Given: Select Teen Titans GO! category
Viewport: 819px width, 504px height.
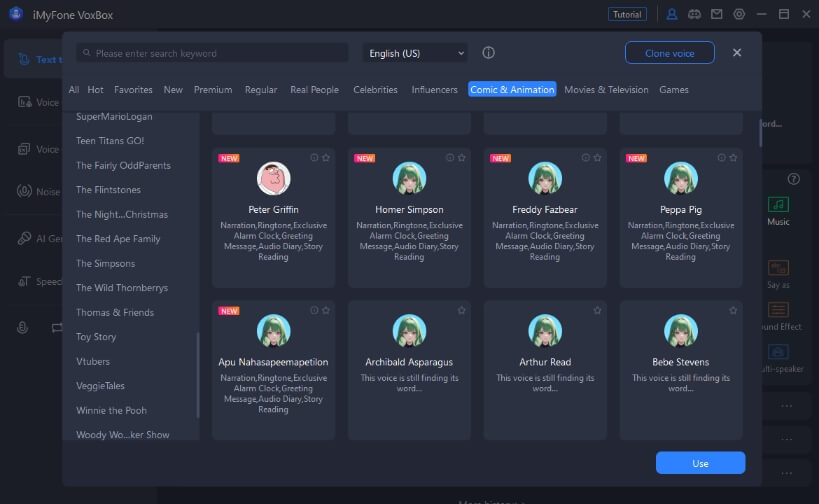Looking at the screenshot, I should 110,140.
